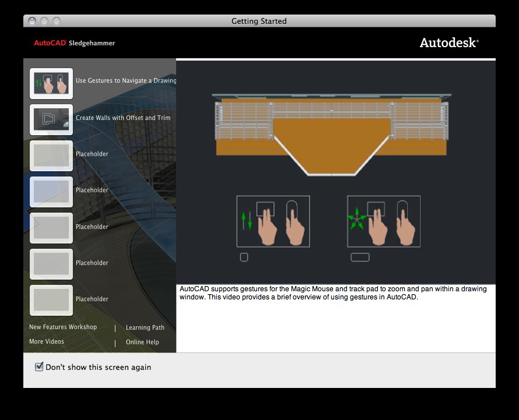Select 'Use Gestures to Navigate a Drawing' title

click(126, 81)
